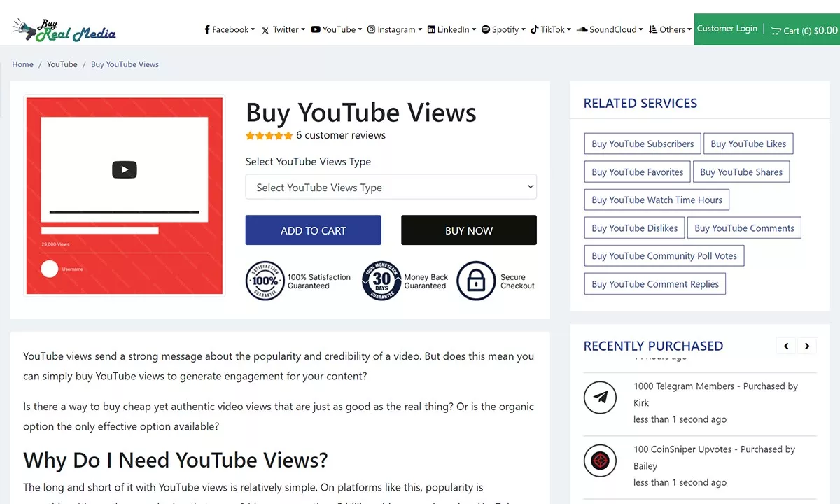Click the right arrow in Recently Purchased carousel
The image size is (840, 504).
click(807, 346)
